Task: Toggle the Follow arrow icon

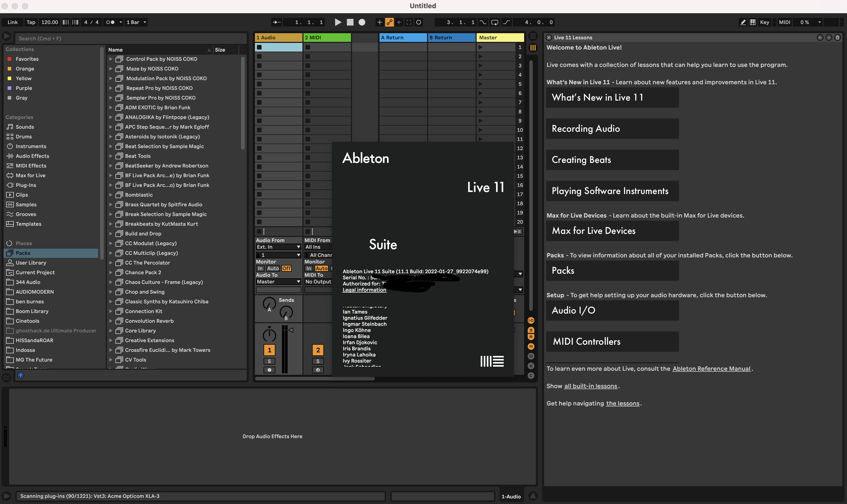Action: [277, 22]
